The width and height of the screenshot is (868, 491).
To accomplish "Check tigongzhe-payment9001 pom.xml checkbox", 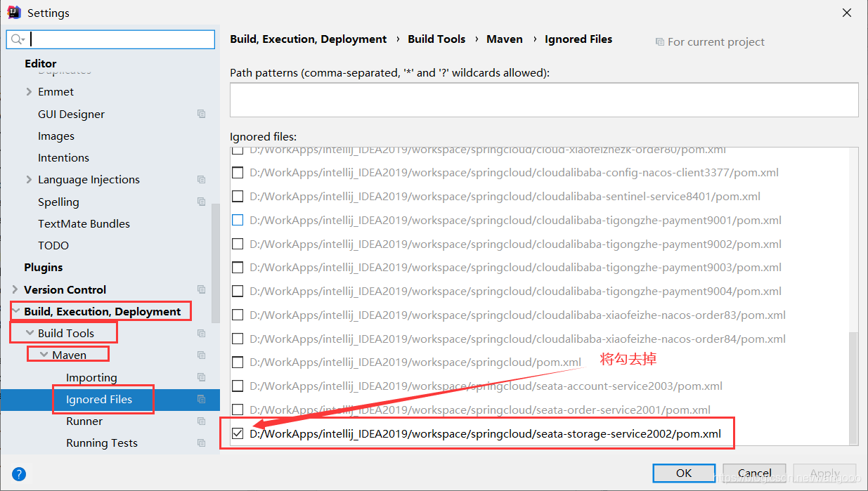I will click(238, 220).
